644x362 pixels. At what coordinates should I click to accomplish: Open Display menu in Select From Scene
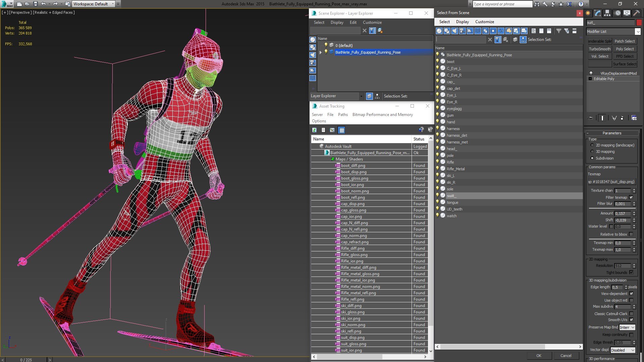point(462,22)
